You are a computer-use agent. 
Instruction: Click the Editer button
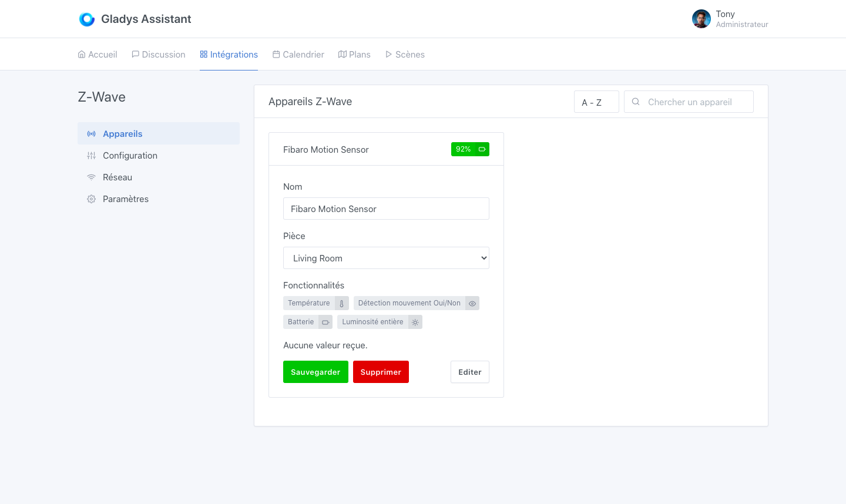click(470, 372)
